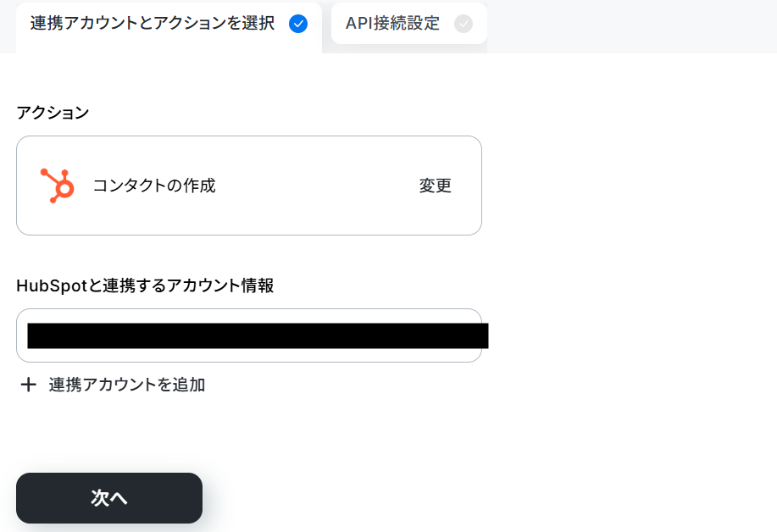Click the plus icon to add an account
This screenshot has width=777, height=532.
click(28, 385)
